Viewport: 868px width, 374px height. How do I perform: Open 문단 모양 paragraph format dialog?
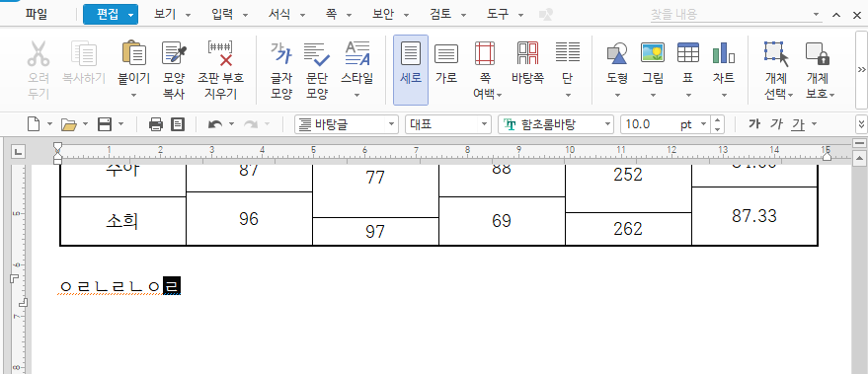[x=317, y=54]
